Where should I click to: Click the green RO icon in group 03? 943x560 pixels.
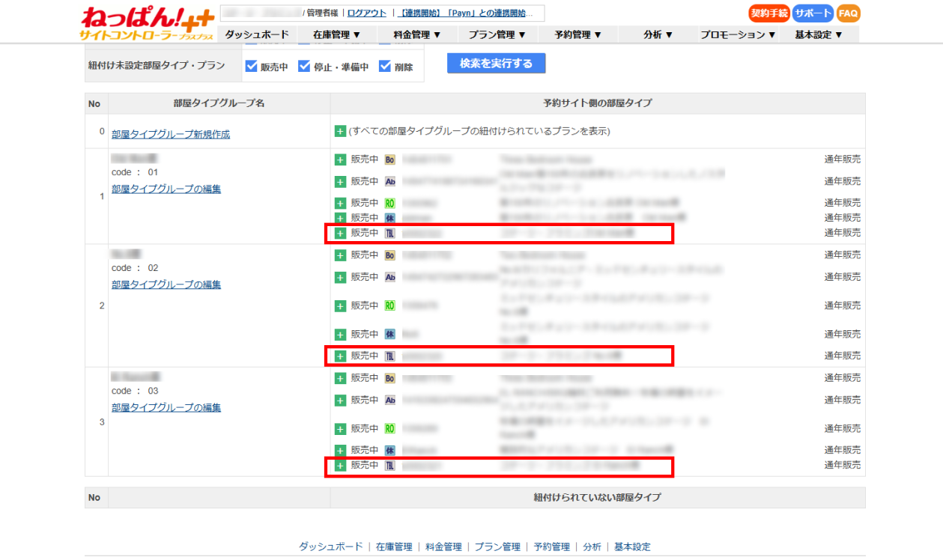389,429
